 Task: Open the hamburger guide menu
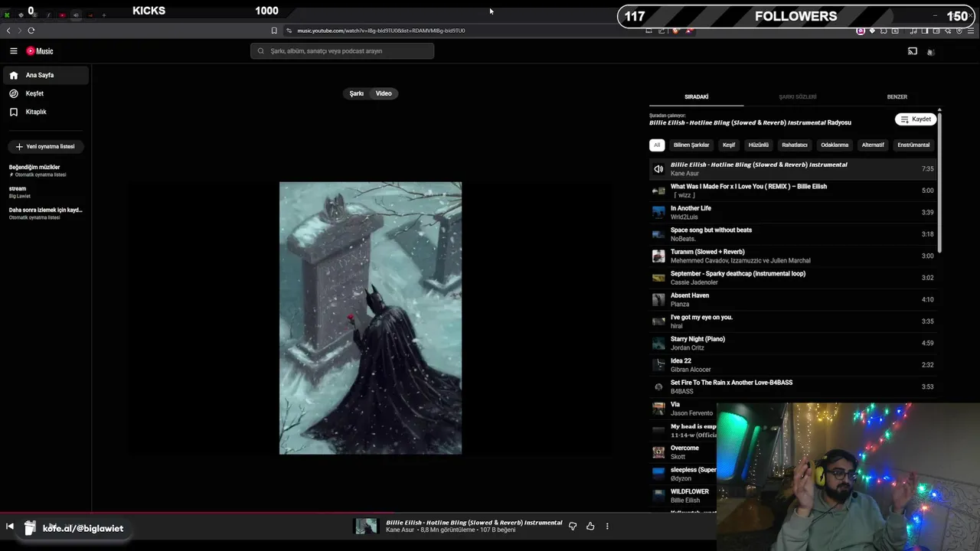pos(13,51)
